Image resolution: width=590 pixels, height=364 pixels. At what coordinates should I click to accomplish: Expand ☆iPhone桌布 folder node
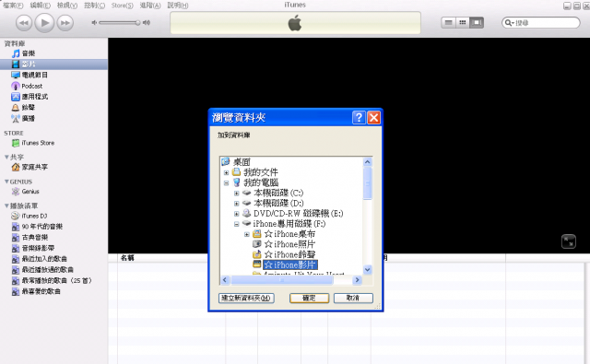(247, 234)
